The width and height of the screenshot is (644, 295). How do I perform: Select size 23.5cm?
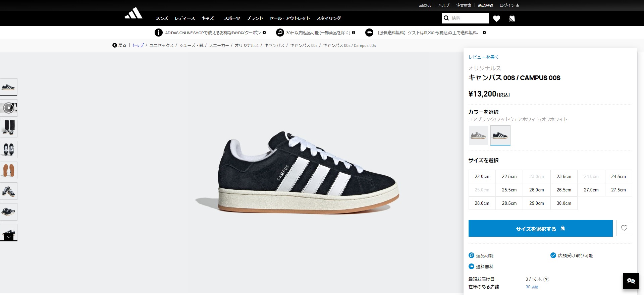coord(564,176)
